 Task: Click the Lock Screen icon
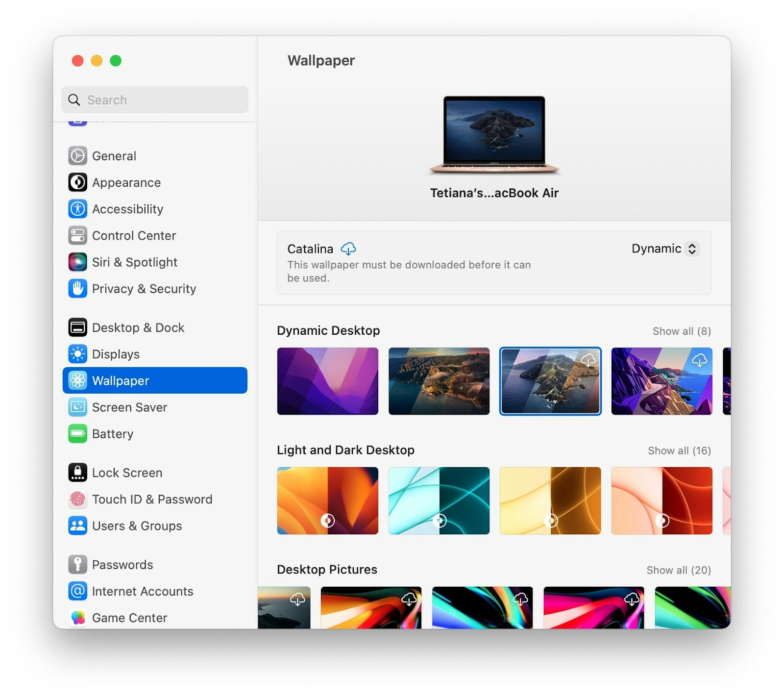pos(77,473)
